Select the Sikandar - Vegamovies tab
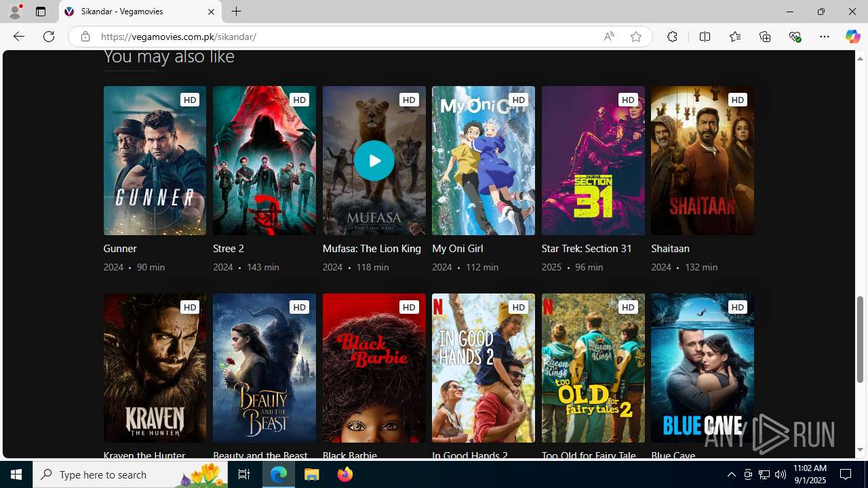The image size is (868, 488). [140, 12]
